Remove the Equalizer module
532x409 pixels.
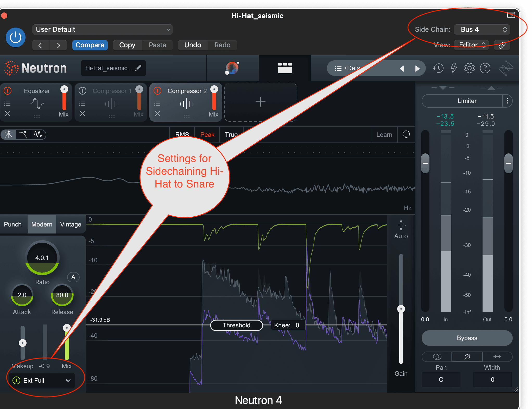click(x=8, y=114)
